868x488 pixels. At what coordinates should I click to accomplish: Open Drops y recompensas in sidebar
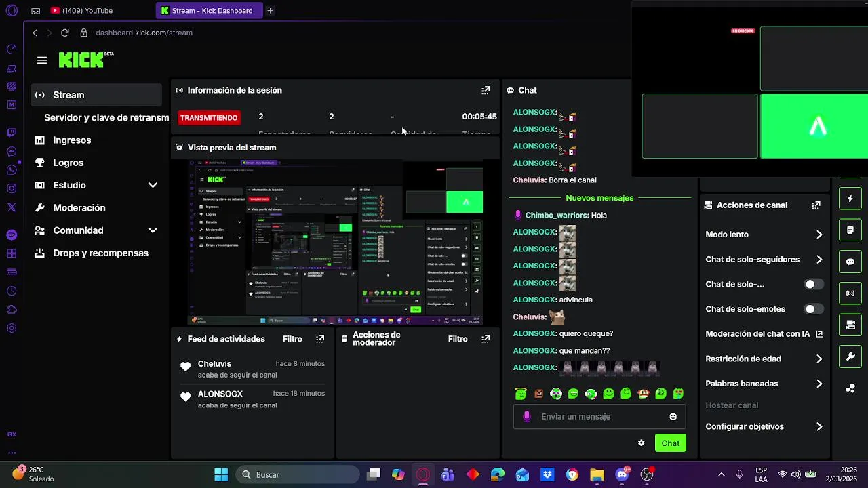[x=100, y=253]
